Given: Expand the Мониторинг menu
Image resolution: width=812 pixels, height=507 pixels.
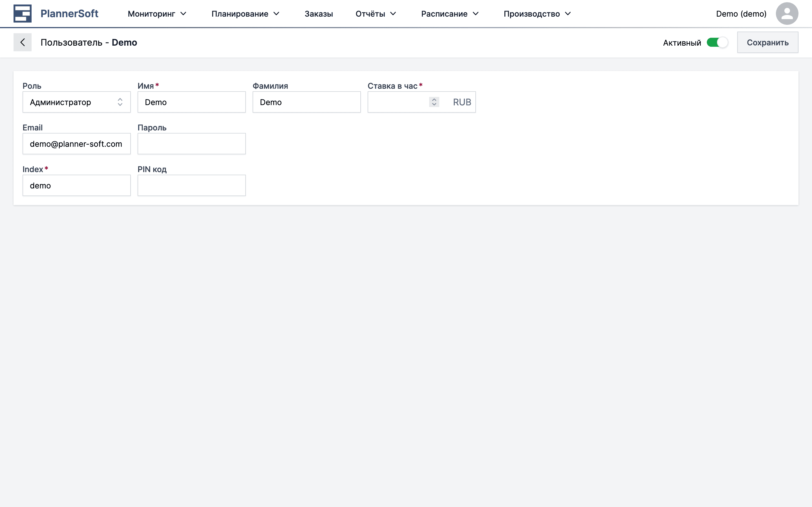Looking at the screenshot, I should (157, 14).
